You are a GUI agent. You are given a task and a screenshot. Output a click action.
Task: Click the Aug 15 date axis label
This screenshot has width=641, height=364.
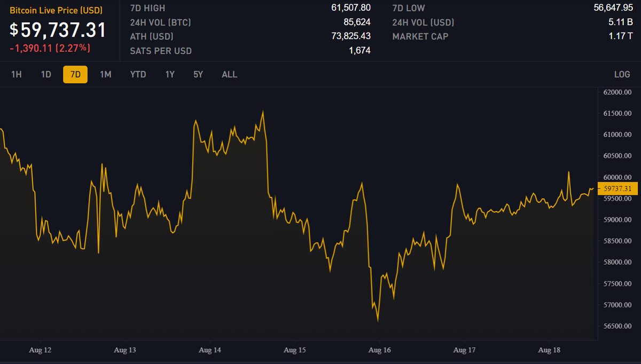294,351
